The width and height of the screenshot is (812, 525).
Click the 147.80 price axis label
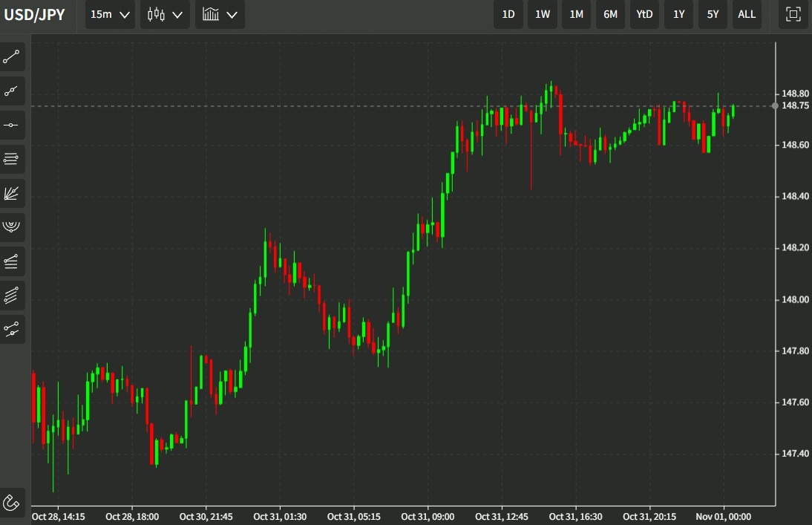click(x=795, y=350)
